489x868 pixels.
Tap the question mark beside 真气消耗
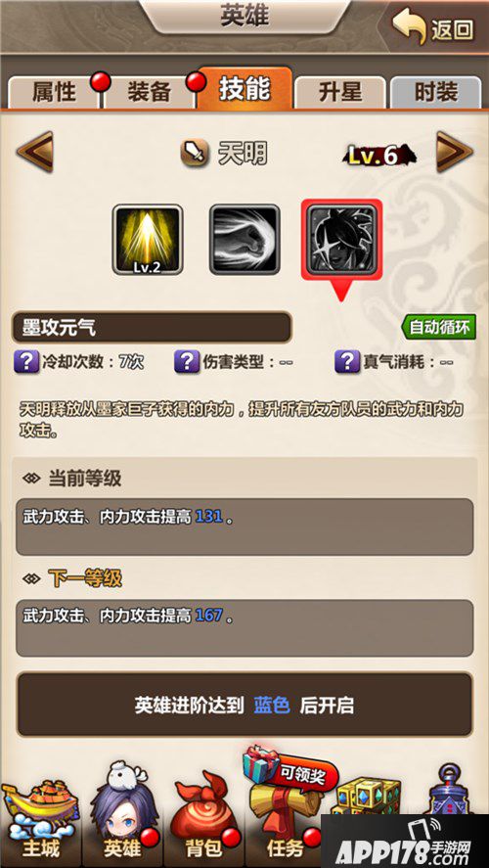pos(347,362)
